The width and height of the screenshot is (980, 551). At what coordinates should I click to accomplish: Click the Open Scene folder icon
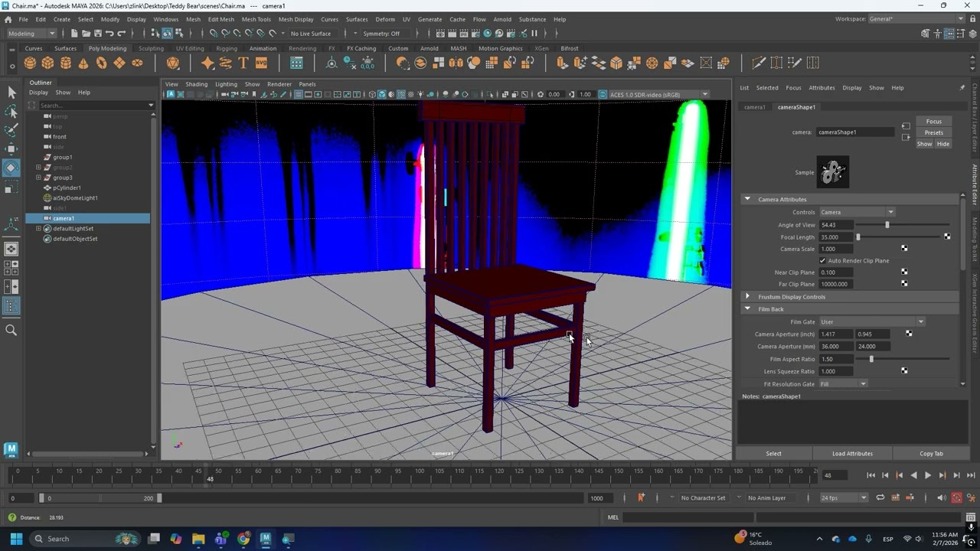pyautogui.click(x=86, y=34)
